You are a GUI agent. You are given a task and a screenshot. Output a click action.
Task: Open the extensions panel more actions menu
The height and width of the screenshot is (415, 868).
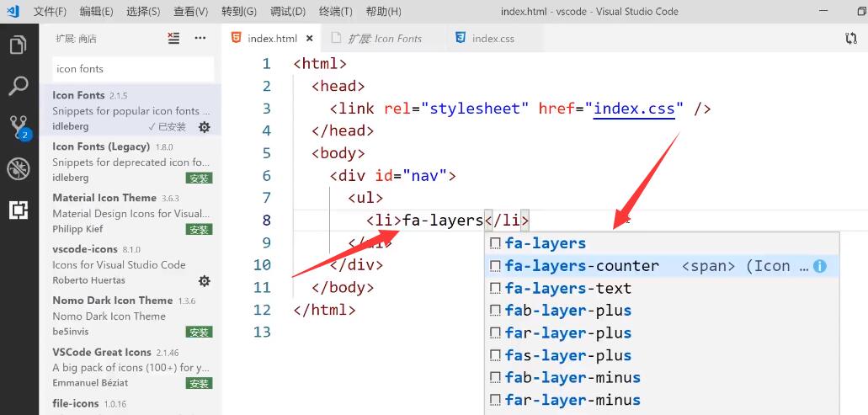pos(200,38)
